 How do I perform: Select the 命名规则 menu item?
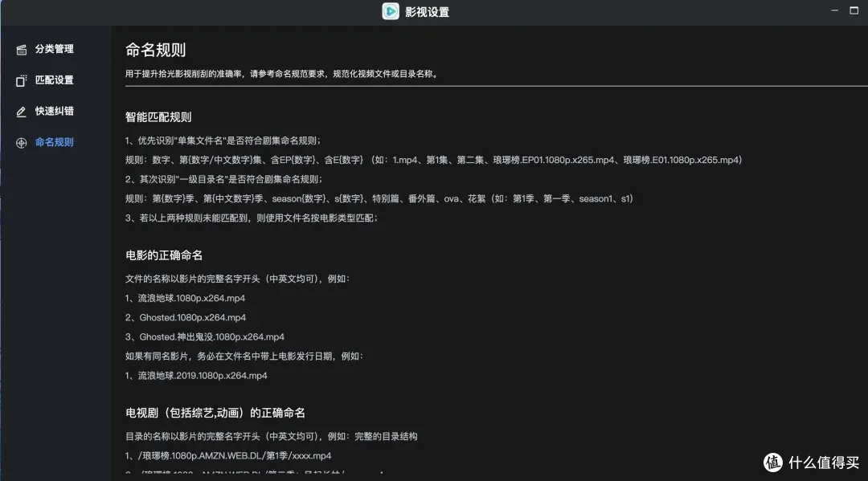tap(55, 142)
